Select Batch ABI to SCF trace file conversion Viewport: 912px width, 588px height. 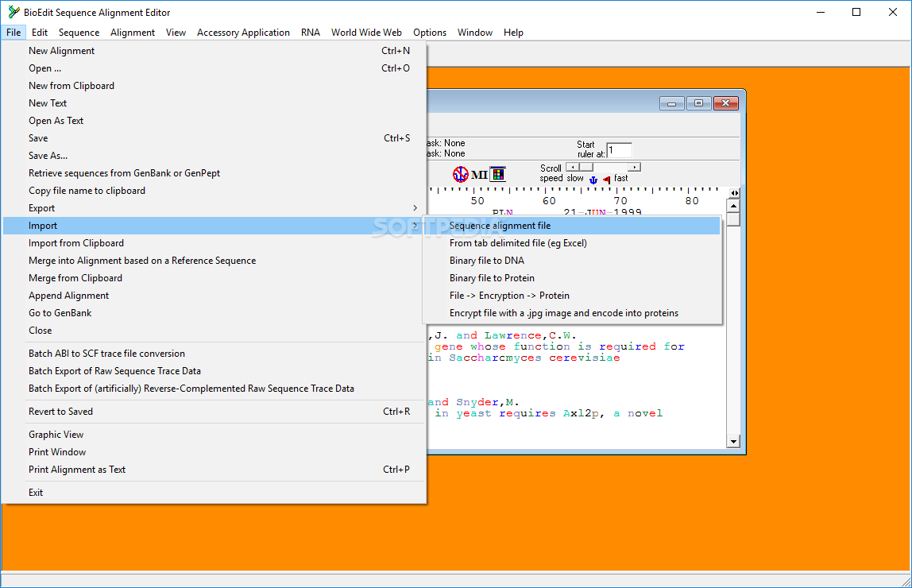pyautogui.click(x=214, y=354)
